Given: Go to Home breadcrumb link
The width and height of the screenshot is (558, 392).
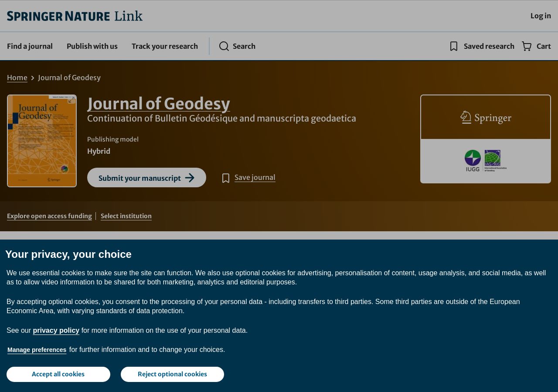Looking at the screenshot, I should click(17, 78).
